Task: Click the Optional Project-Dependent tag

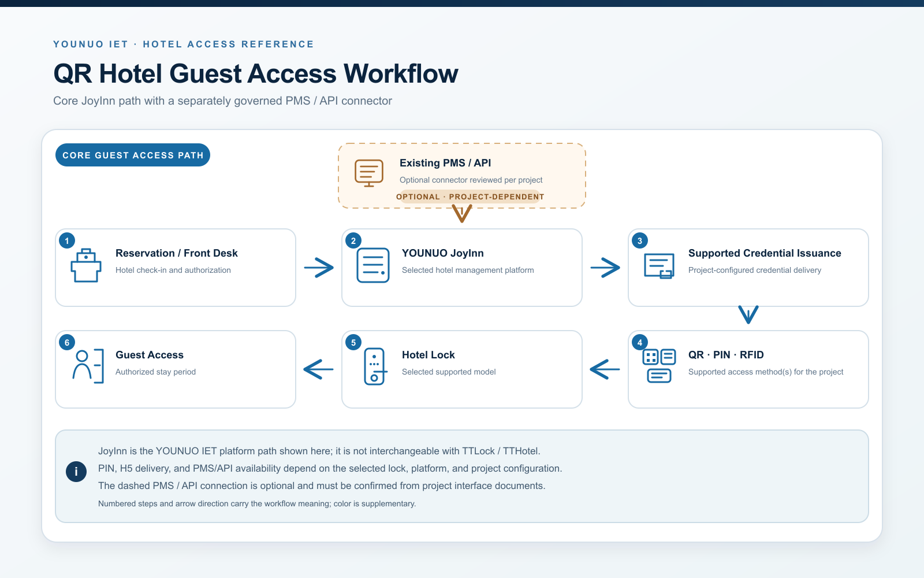Action: pos(470,197)
